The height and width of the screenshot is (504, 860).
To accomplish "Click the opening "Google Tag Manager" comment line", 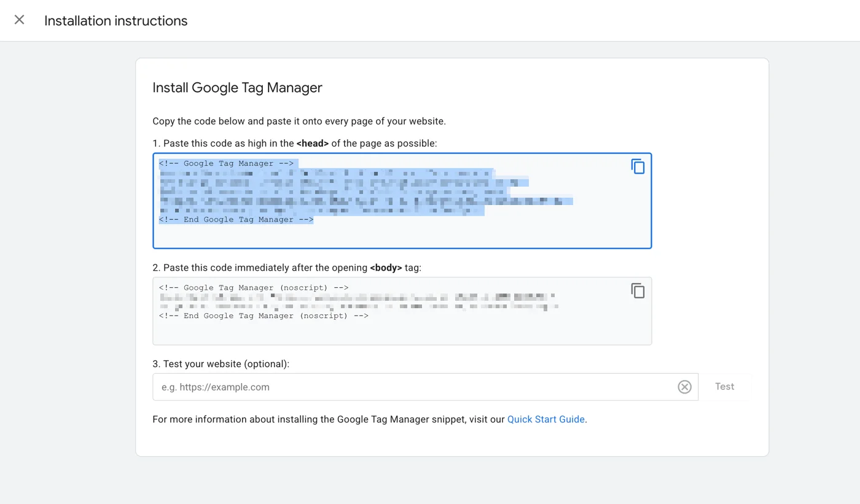I will pos(226,164).
